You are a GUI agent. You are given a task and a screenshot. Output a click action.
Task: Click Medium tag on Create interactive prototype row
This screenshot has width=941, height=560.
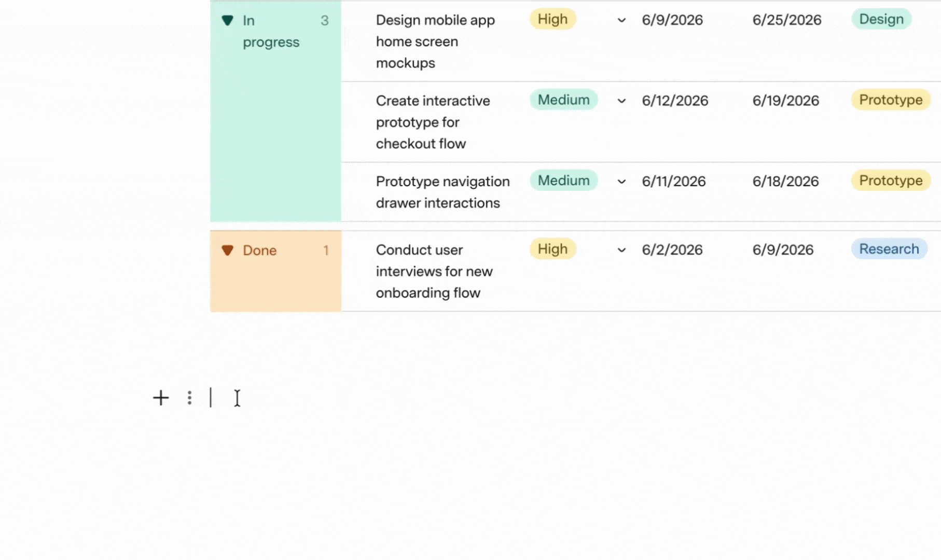(x=563, y=100)
